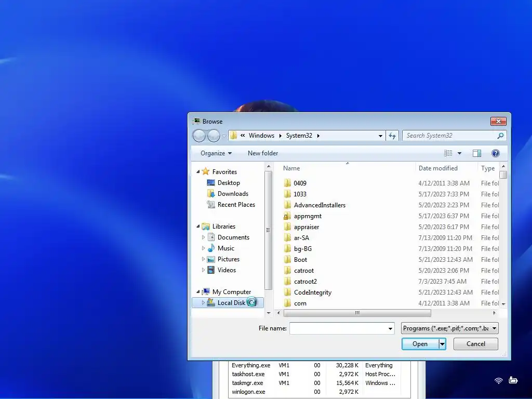The height and width of the screenshot is (399, 532).
Task: Select the bg-BG folder row
Action: [x=390, y=249]
